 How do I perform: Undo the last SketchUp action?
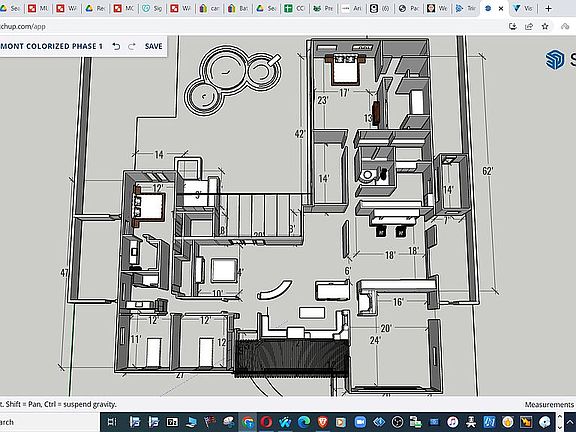(x=116, y=46)
